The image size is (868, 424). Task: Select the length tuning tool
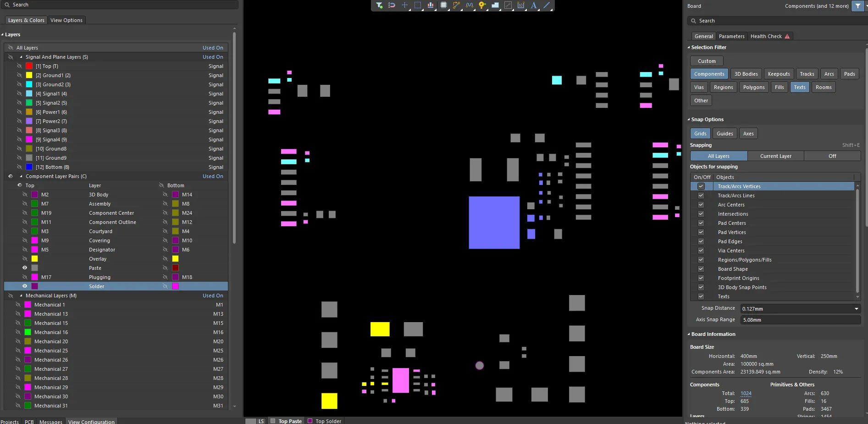tap(469, 6)
